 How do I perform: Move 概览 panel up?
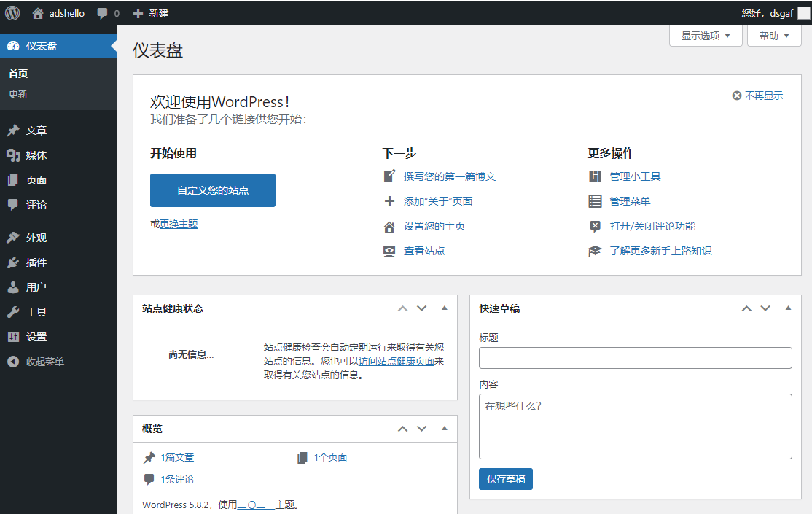pyautogui.click(x=402, y=429)
